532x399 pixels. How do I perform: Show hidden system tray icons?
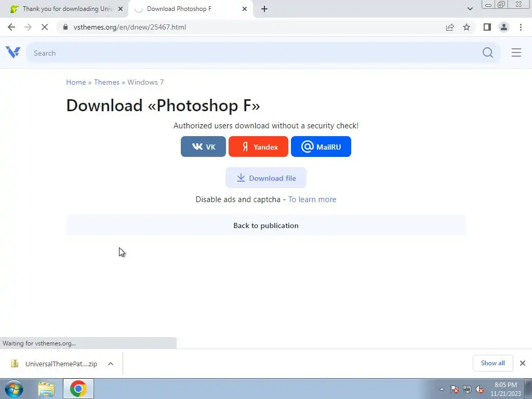point(442,390)
